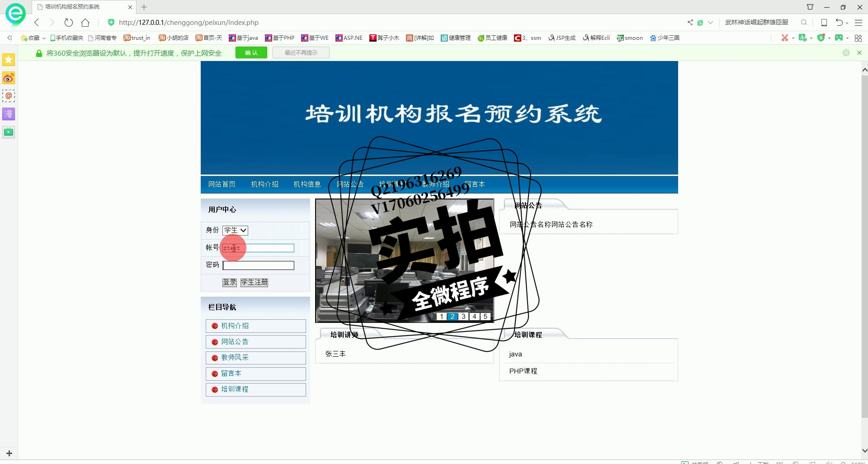Image resolution: width=868 pixels, height=464 pixels.
Task: Click 最近不再提示 button
Action: pos(301,53)
